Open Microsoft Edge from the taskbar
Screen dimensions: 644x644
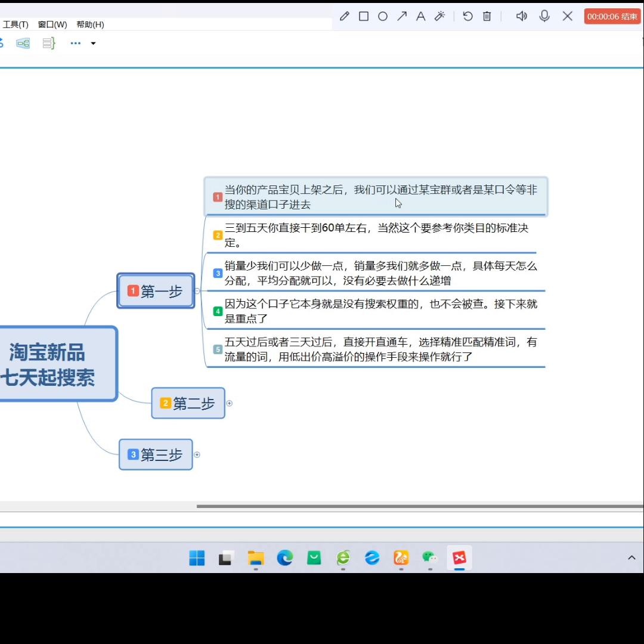point(284,558)
